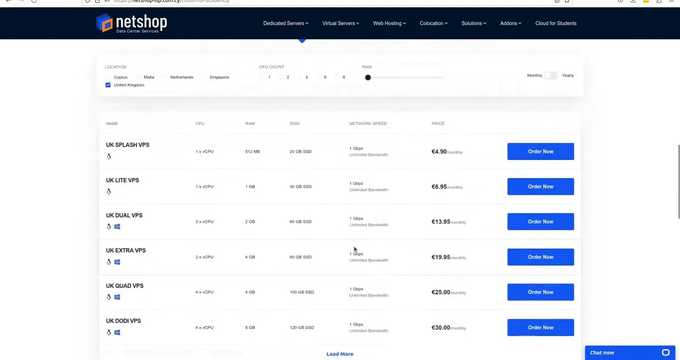Open Cloud for Students page
Screen dimensions: 680x360
tap(556, 23)
